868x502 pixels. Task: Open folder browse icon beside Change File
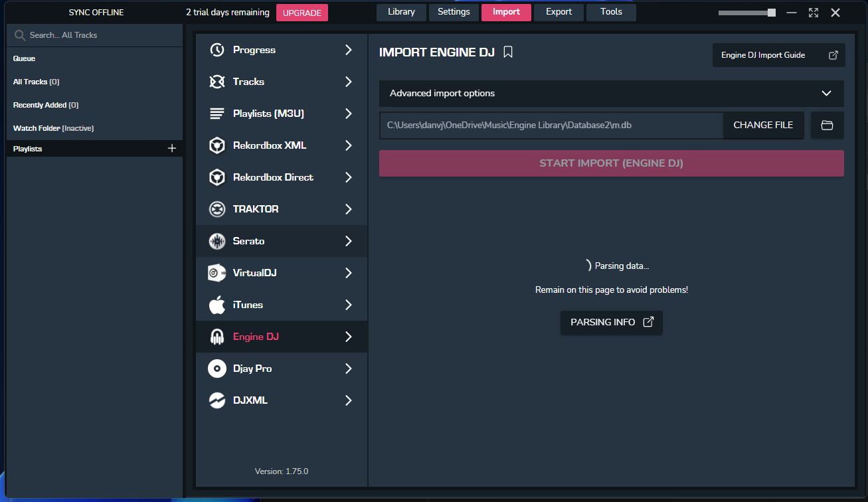coord(827,125)
